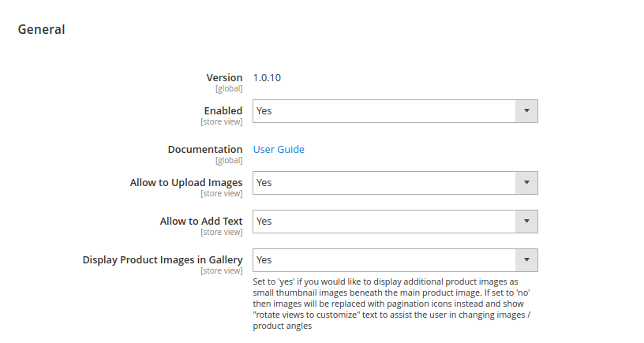644x343 pixels.
Task: Click the Display Product Images in Gallery label
Action: (x=163, y=259)
